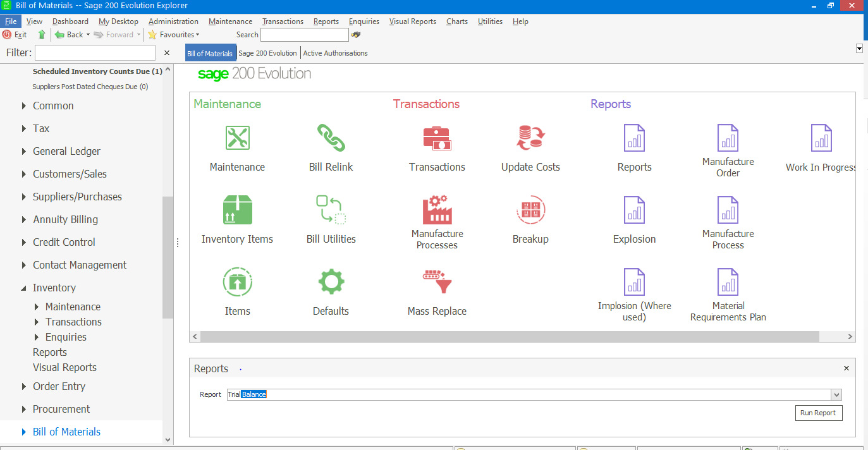Screen dimensions: 868x450
Task: Open the Inventory Items box icon
Action: (x=238, y=210)
